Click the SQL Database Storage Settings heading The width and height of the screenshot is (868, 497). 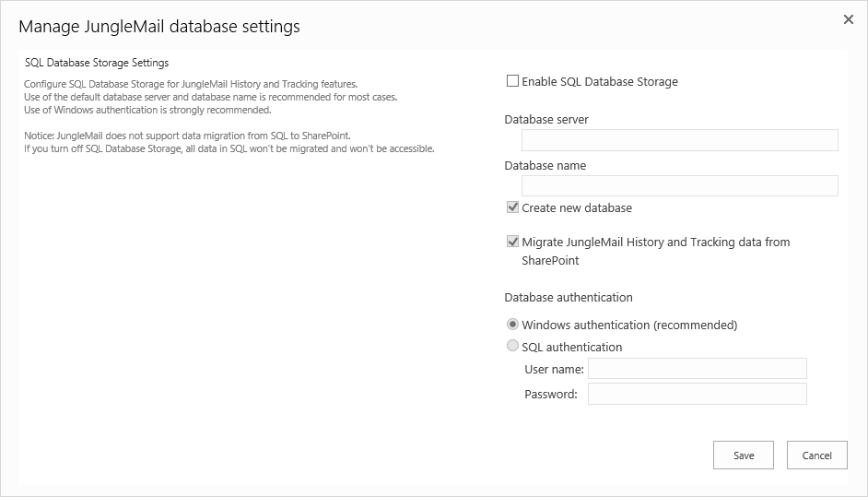click(x=97, y=63)
